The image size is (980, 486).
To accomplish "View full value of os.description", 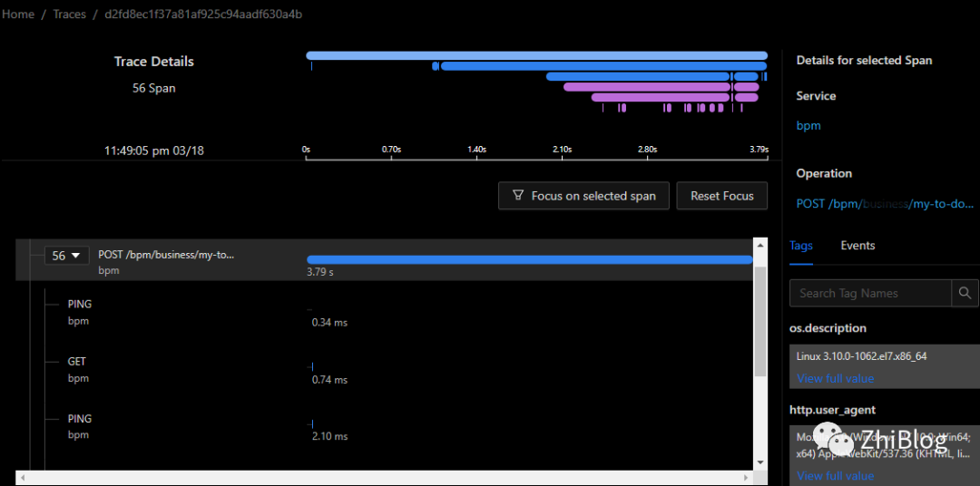I will [x=835, y=379].
